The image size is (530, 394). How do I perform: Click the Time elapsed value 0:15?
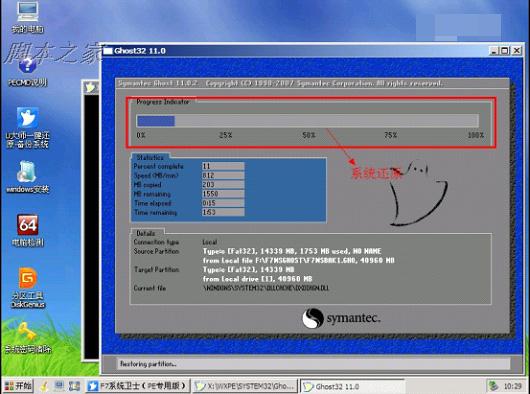pyautogui.click(x=223, y=203)
